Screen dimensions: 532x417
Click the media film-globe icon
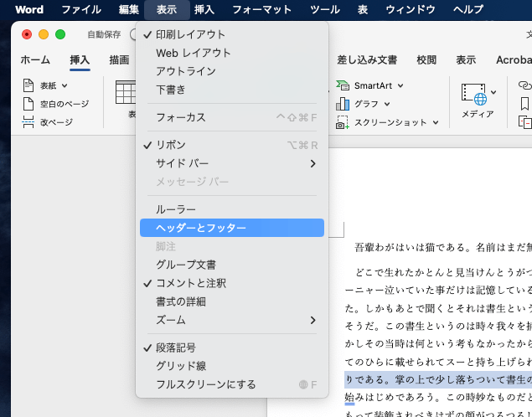click(474, 95)
